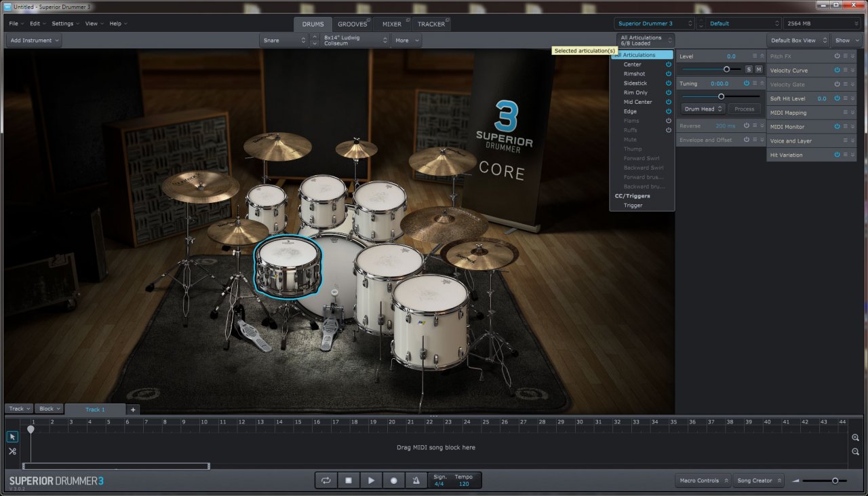Enable the Ruffs articulation power toggle
This screenshot has width=868, height=496.
click(669, 130)
